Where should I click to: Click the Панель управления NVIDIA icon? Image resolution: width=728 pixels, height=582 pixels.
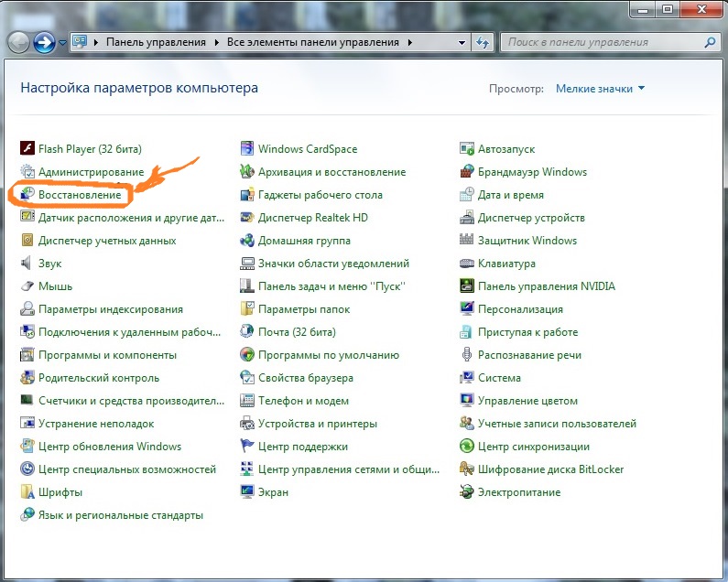[467, 286]
